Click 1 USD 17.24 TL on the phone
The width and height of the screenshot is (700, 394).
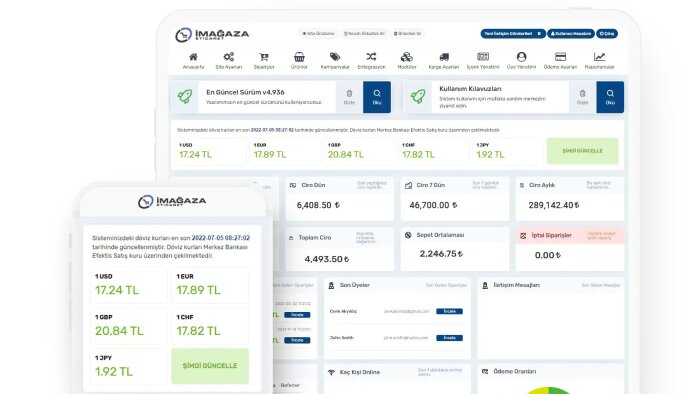[x=129, y=285]
